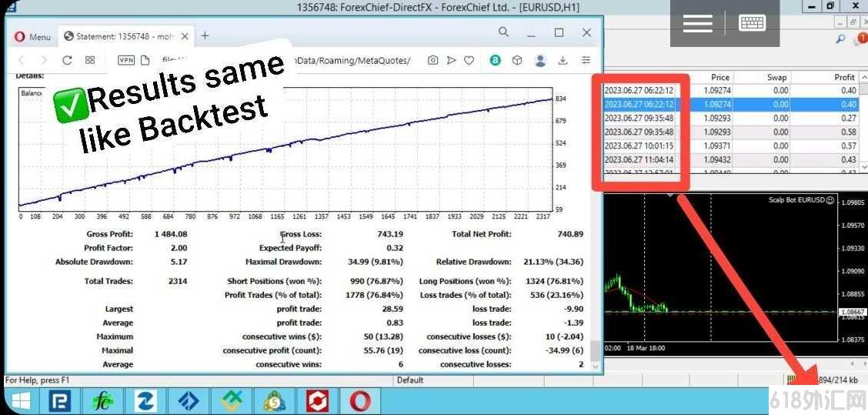Image resolution: width=868 pixels, height=415 pixels.
Task: Bookmark the page with the heart icon
Action: pos(469,60)
